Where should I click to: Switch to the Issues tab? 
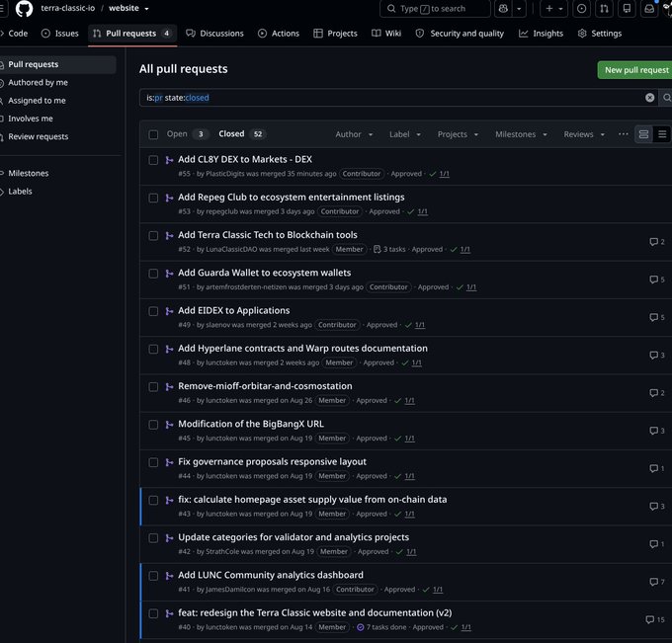pos(60,34)
